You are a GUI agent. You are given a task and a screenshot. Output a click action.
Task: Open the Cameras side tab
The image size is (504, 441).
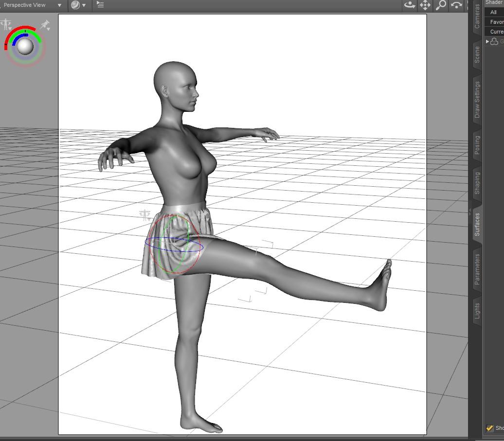(477, 16)
